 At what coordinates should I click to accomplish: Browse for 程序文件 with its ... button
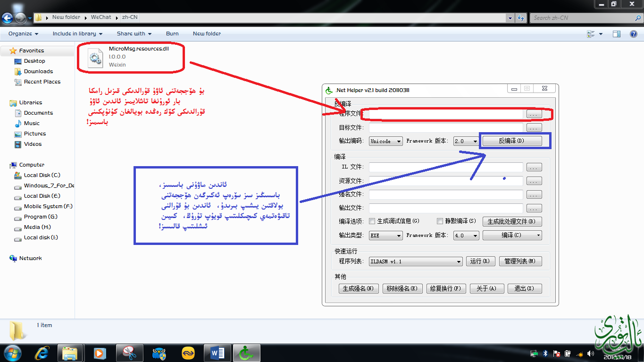(534, 114)
